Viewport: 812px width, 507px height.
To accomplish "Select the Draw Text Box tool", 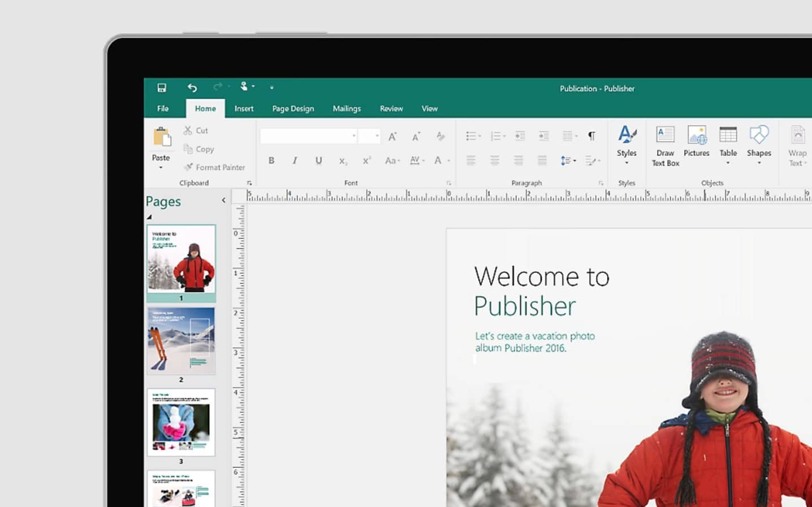I will (x=666, y=146).
